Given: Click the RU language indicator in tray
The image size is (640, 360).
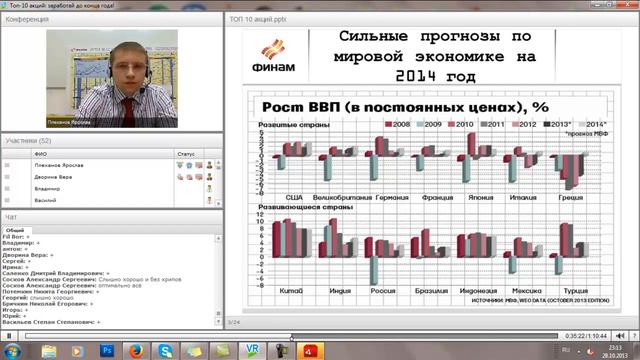Looking at the screenshot, I should pos(566,350).
